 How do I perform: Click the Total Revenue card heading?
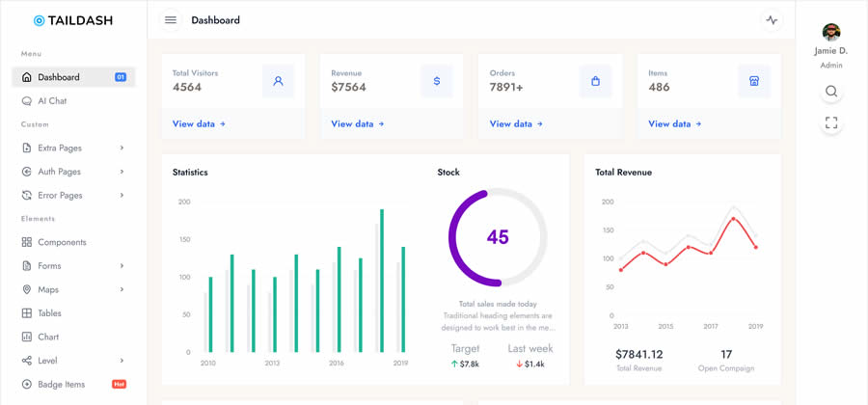coord(623,172)
